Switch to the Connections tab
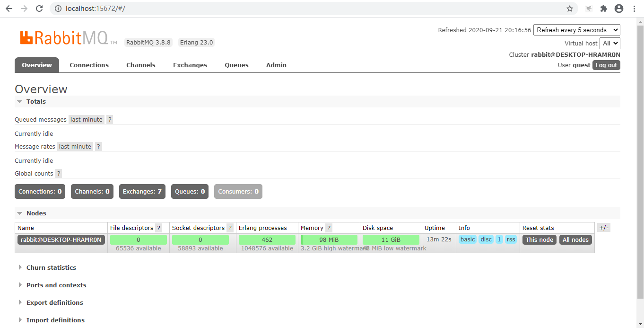The height and width of the screenshot is (328, 644). click(x=89, y=65)
